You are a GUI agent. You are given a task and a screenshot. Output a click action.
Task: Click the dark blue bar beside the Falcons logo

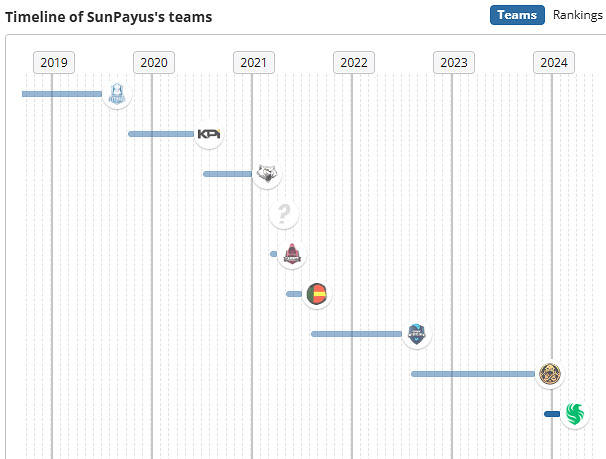[552, 414]
